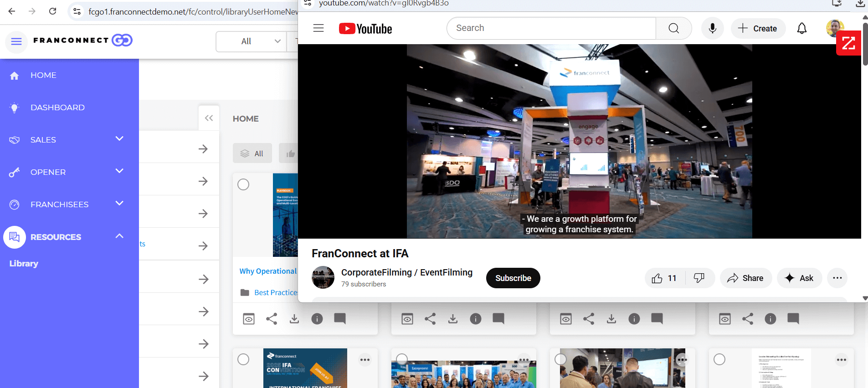The height and width of the screenshot is (388, 868).
Task: Open the IFA Convention thumbnail
Action: (305, 368)
